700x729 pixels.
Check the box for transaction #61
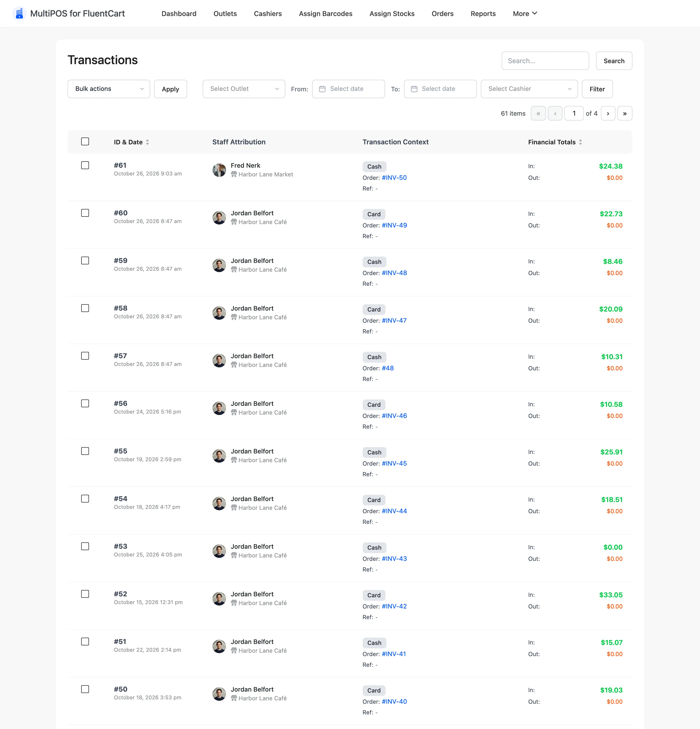tap(85, 165)
